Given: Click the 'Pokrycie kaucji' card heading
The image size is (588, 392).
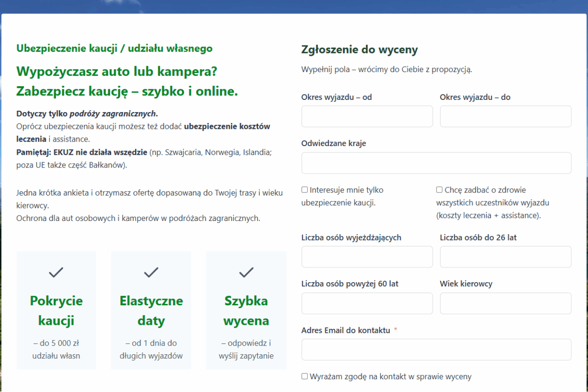Looking at the screenshot, I should pos(56,311).
